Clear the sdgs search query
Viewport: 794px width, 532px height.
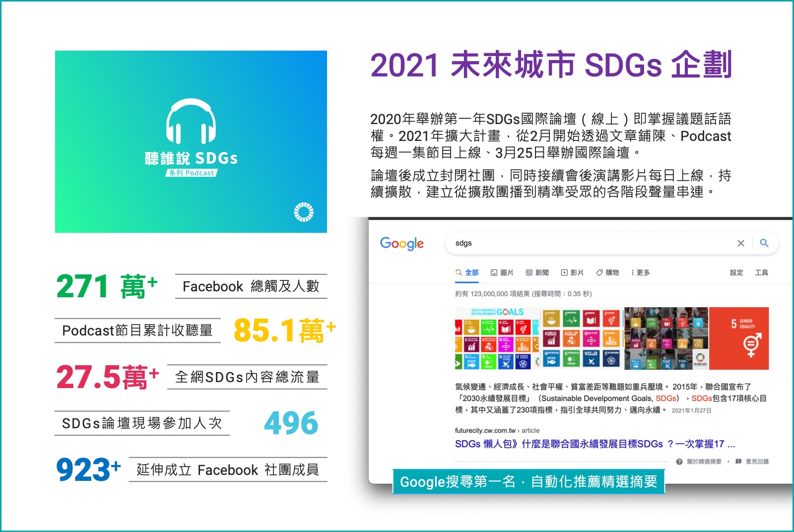pyautogui.click(x=740, y=243)
